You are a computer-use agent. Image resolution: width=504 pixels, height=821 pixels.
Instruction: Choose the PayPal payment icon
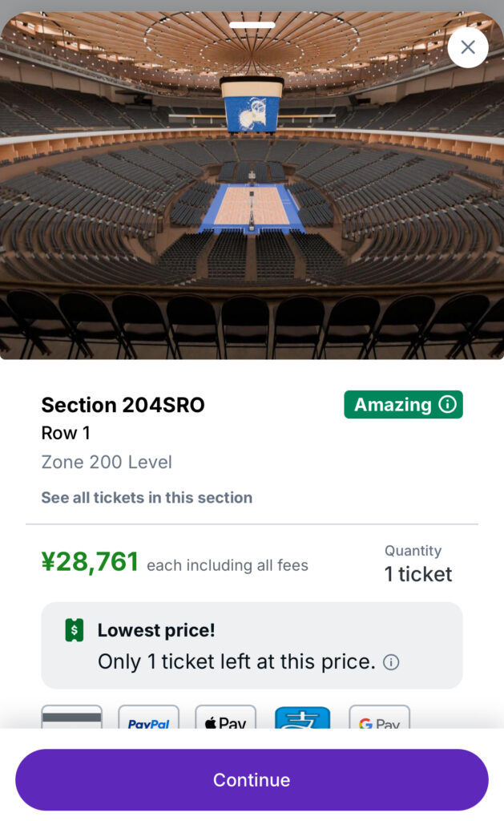(x=148, y=718)
